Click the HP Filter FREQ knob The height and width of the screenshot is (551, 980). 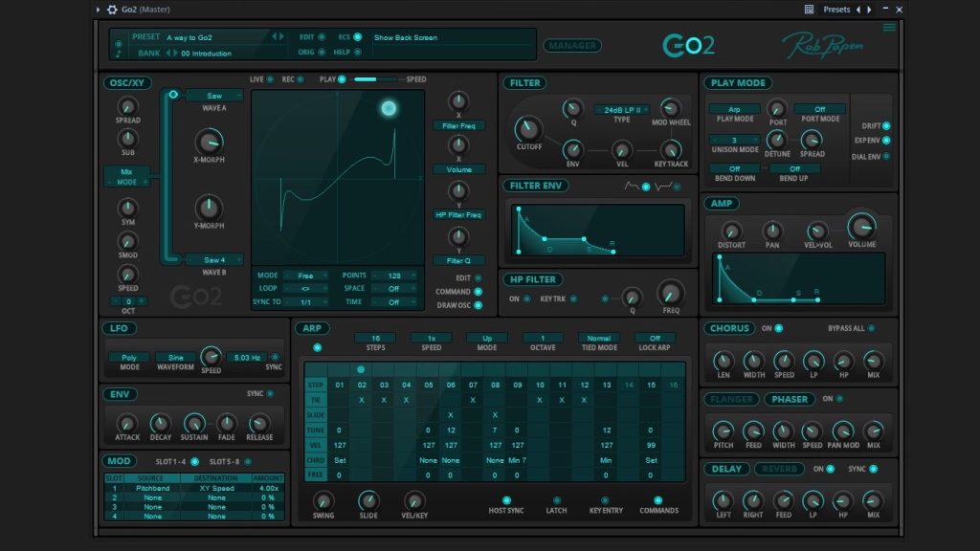click(671, 294)
